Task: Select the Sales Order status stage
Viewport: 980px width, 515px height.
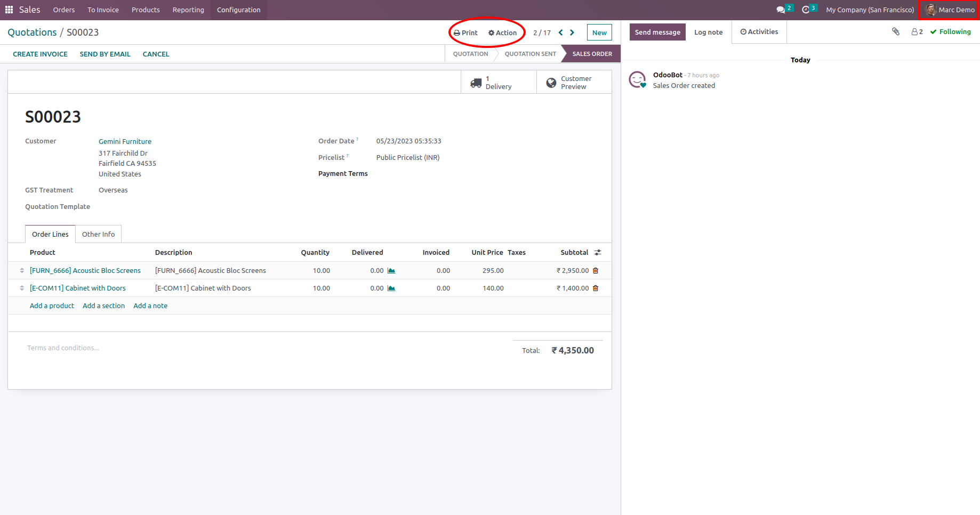Action: coord(592,54)
